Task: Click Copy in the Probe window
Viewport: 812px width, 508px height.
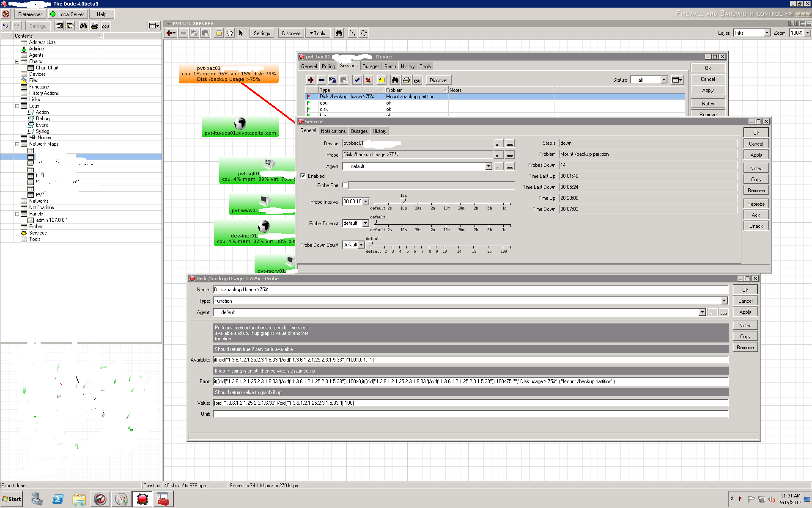Action: [745, 337]
